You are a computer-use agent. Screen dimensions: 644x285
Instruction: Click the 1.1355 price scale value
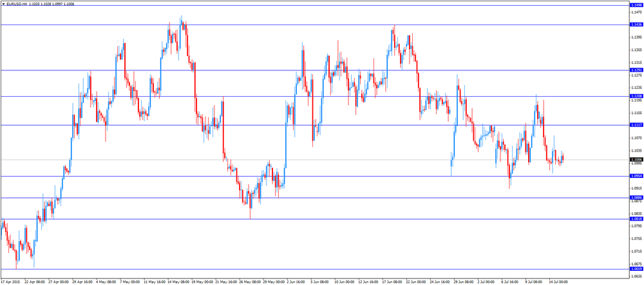pyautogui.click(x=636, y=50)
